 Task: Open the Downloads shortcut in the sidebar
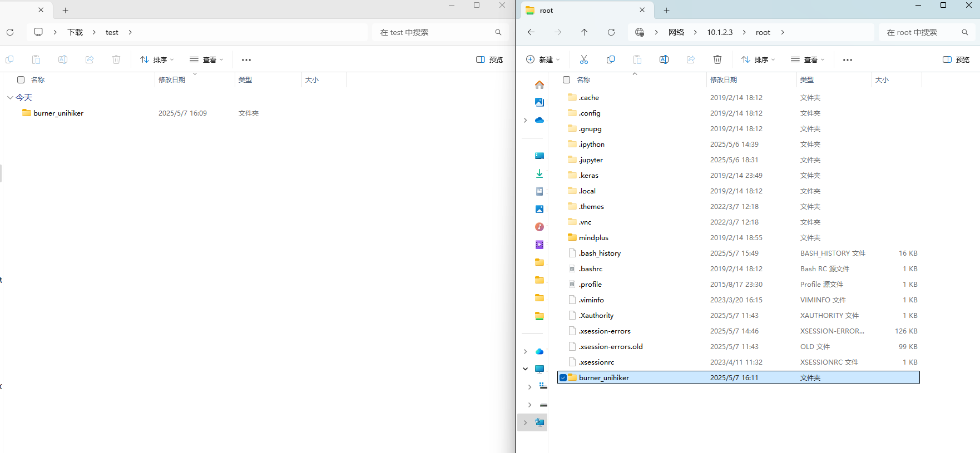(540, 173)
